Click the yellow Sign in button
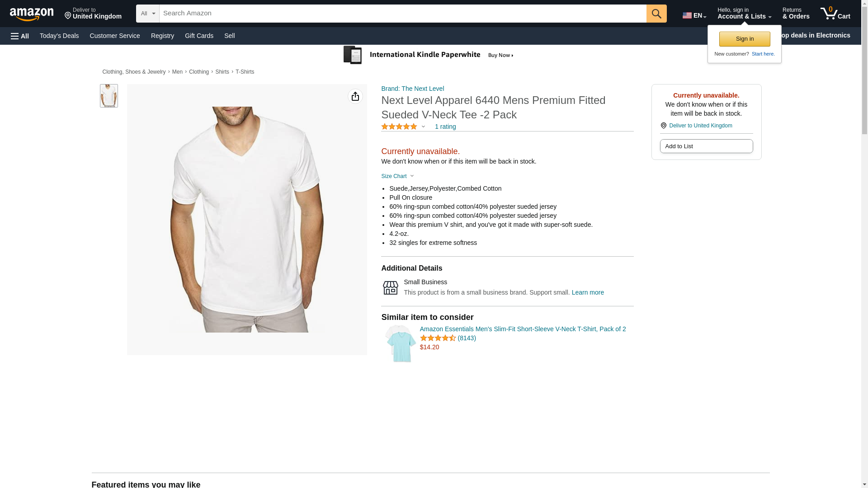Image resolution: width=868 pixels, height=488 pixels. pyautogui.click(x=744, y=39)
